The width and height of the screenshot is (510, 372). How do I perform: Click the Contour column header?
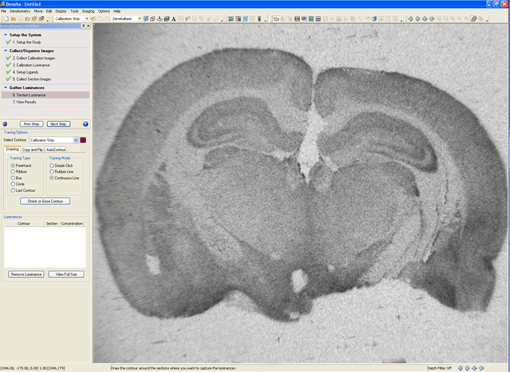coord(24,223)
